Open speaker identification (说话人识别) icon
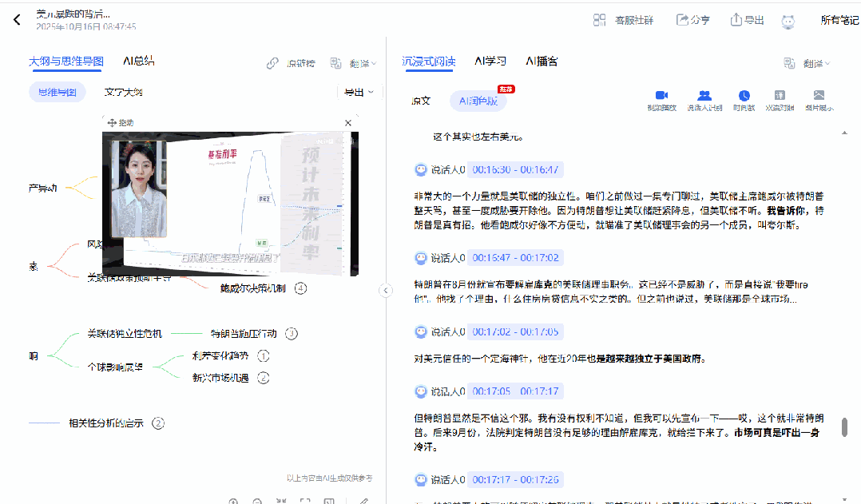This screenshot has height=504, width=861. (x=704, y=95)
